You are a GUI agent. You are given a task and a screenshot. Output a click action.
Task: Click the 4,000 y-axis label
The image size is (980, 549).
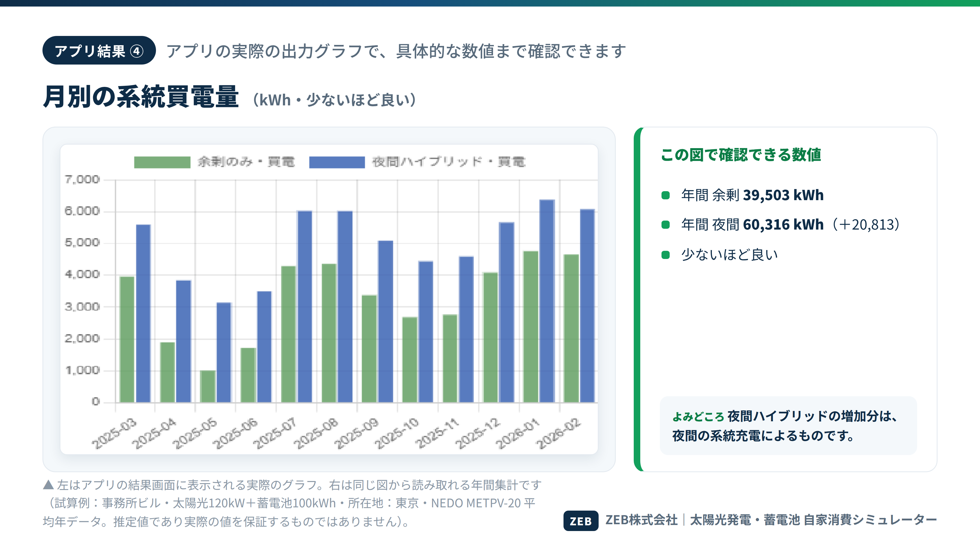pyautogui.click(x=82, y=275)
